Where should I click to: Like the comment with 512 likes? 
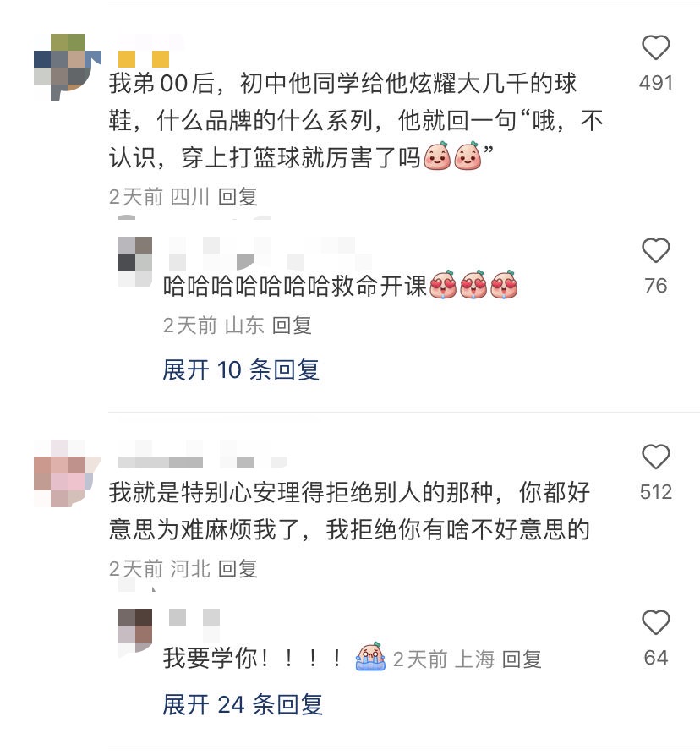[x=656, y=457]
